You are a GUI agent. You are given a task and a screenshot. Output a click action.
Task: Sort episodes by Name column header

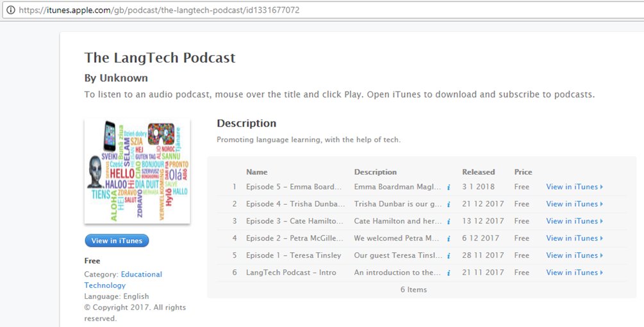[x=257, y=172]
